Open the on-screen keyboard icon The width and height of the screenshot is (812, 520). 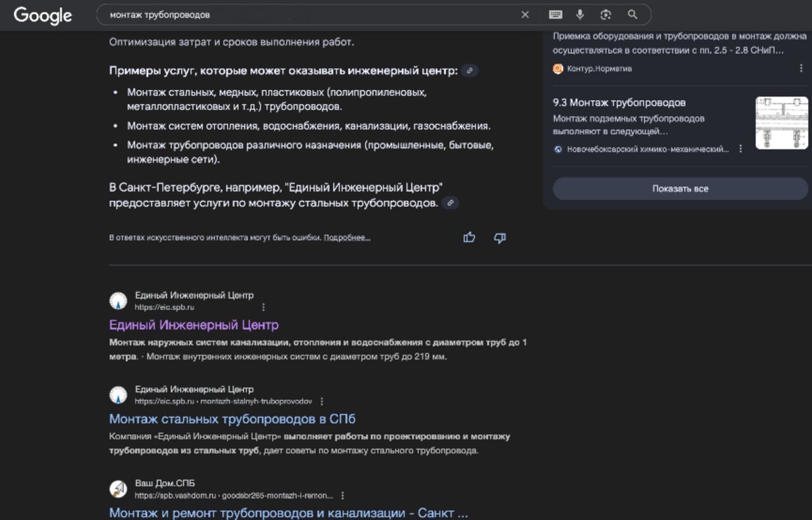[x=556, y=14]
